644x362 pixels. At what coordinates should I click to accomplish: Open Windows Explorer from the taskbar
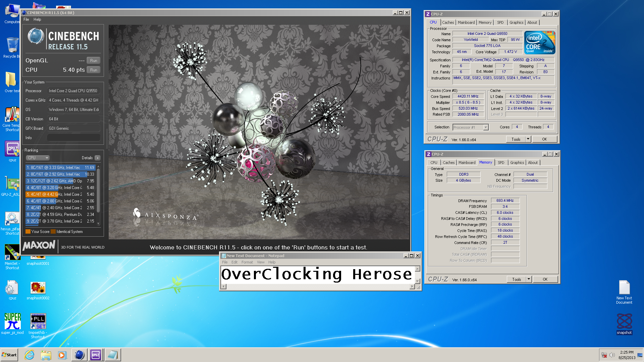click(x=46, y=355)
